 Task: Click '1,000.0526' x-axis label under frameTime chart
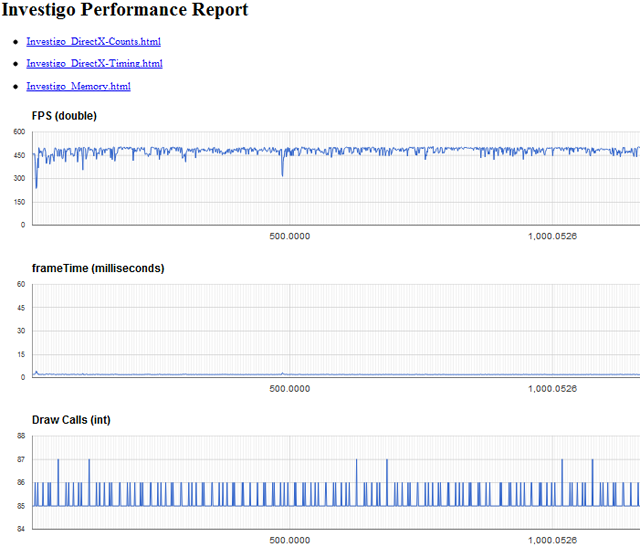(553, 389)
